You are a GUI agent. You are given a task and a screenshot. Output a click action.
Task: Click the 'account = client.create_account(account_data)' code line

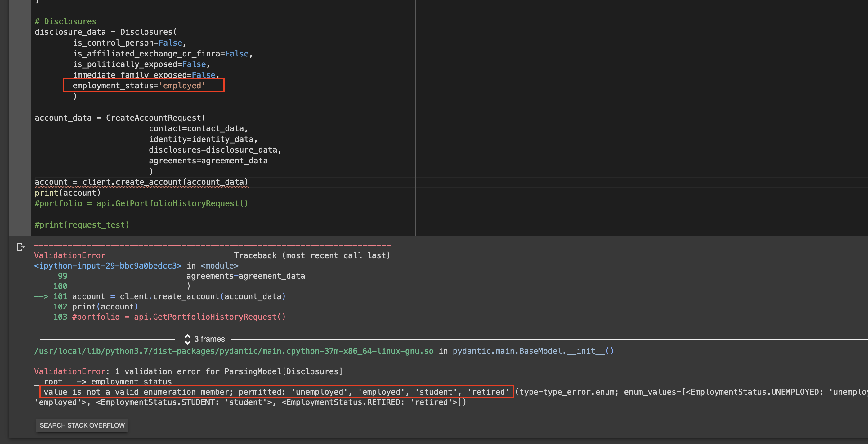[x=141, y=182]
